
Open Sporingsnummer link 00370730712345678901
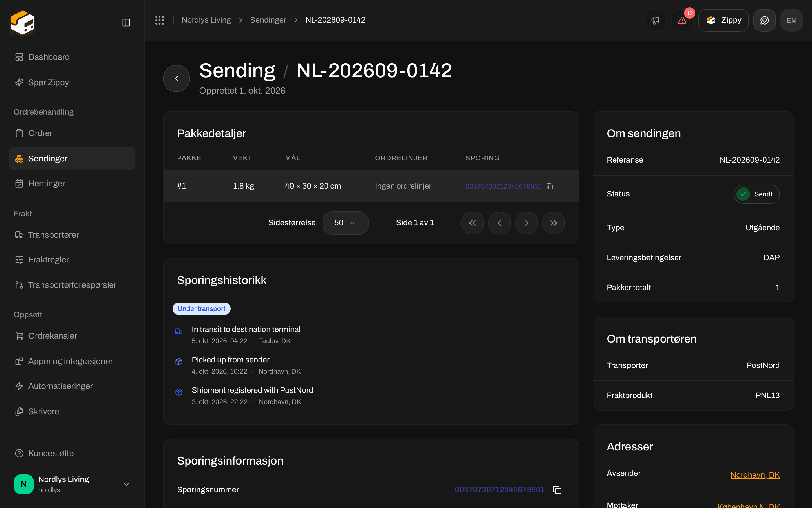(x=500, y=490)
